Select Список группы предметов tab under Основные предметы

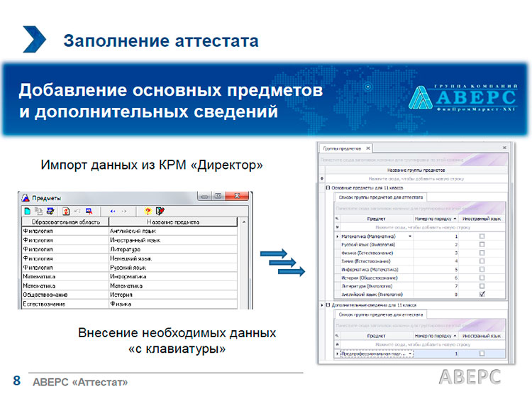click(x=381, y=197)
